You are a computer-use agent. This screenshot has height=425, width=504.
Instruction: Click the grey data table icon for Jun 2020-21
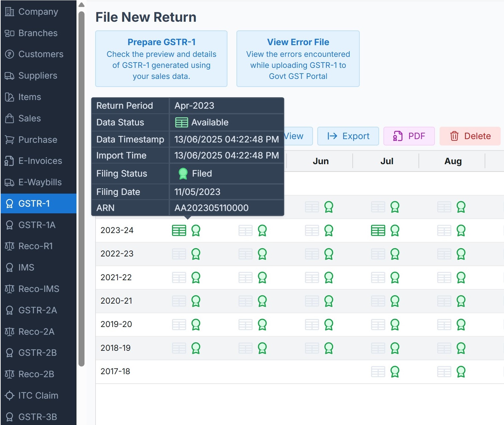312,301
